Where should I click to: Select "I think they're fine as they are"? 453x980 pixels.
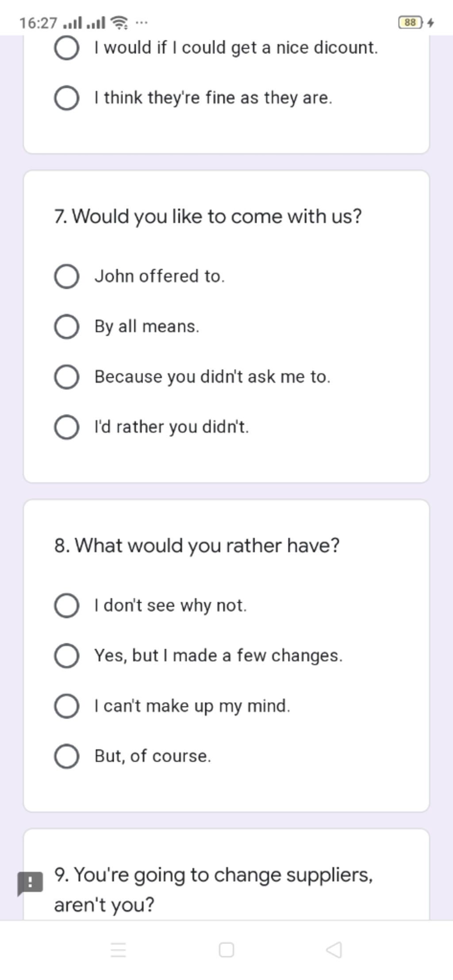pos(193,98)
